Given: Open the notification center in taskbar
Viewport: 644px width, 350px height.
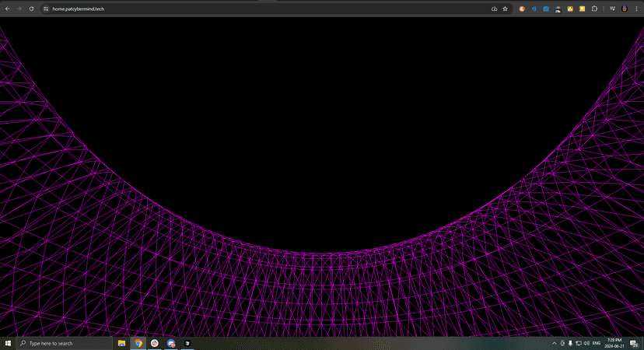Looking at the screenshot, I should click(x=635, y=343).
